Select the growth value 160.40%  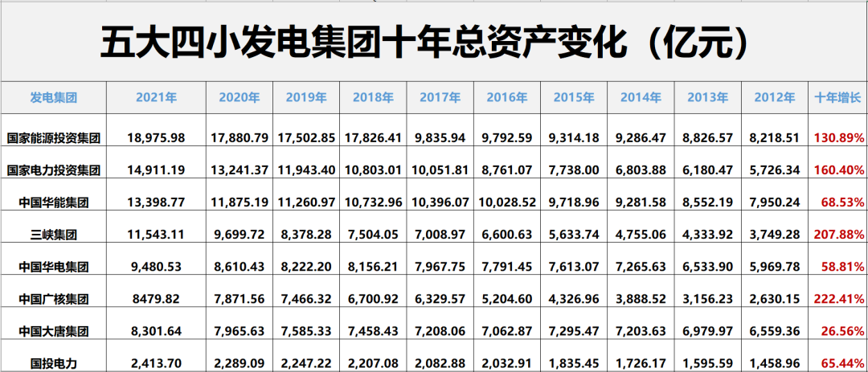point(838,170)
